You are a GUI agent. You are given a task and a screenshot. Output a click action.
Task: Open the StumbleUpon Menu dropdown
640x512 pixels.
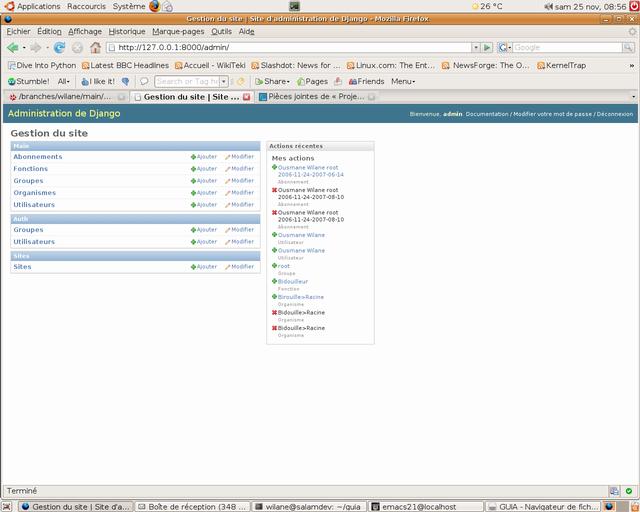click(403, 81)
